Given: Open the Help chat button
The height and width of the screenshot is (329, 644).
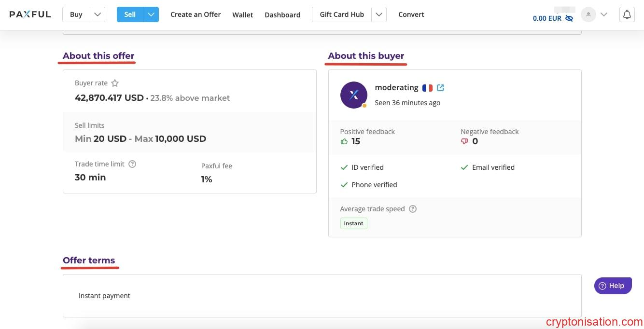Looking at the screenshot, I should 612,286.
